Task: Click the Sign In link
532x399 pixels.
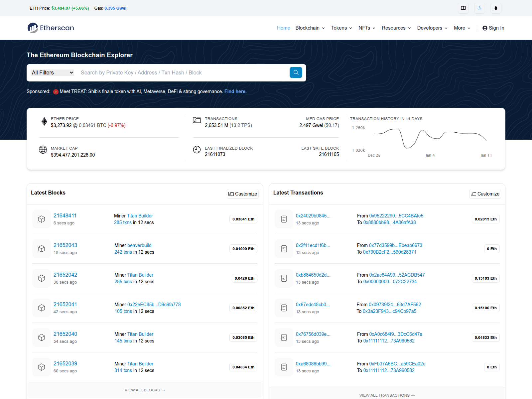Action: pos(493,28)
